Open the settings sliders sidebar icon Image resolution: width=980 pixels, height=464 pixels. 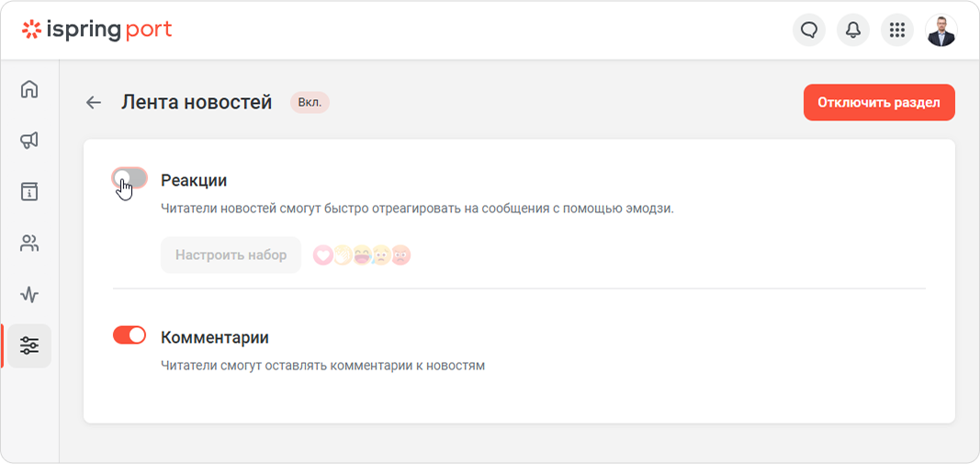coord(29,345)
